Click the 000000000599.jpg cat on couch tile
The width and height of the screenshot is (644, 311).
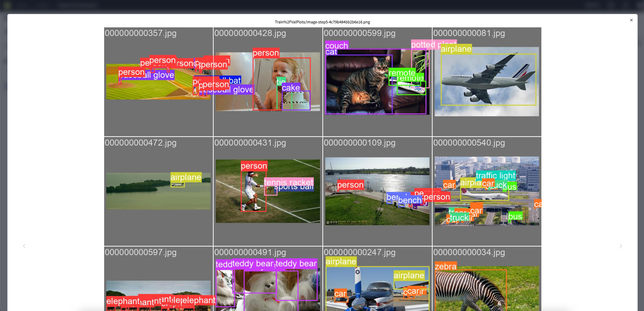[x=360, y=84]
